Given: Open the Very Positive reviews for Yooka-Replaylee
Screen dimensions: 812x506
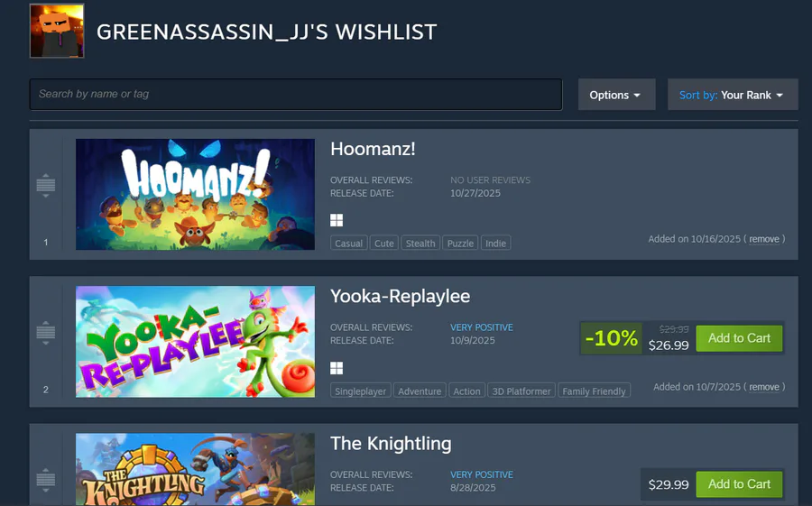Looking at the screenshot, I should pos(482,327).
